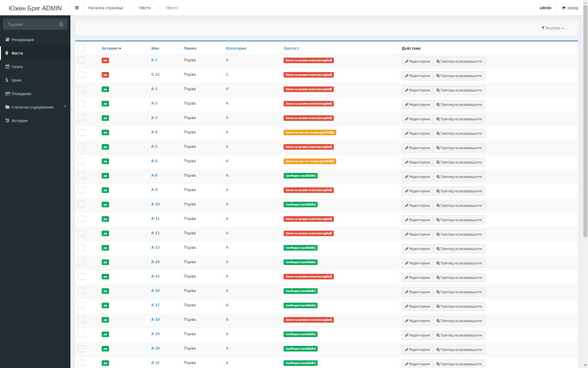The height and width of the screenshot is (368, 588).
Task: Click the изход logout icon
Action: [x=563, y=8]
